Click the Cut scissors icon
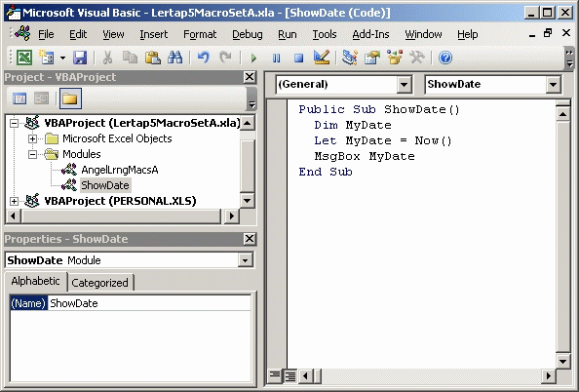Image resolution: width=579 pixels, height=392 pixels. (107, 58)
